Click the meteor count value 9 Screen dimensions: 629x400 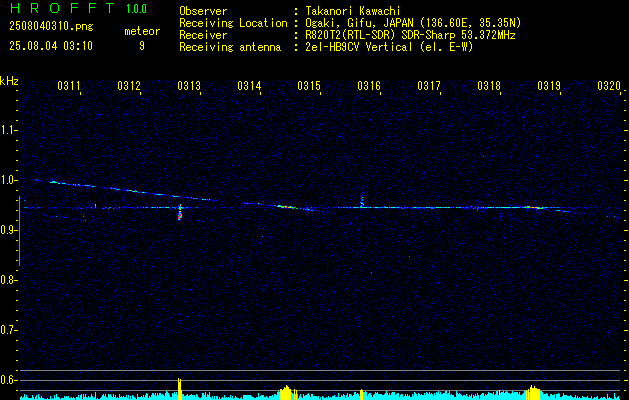coord(142,46)
